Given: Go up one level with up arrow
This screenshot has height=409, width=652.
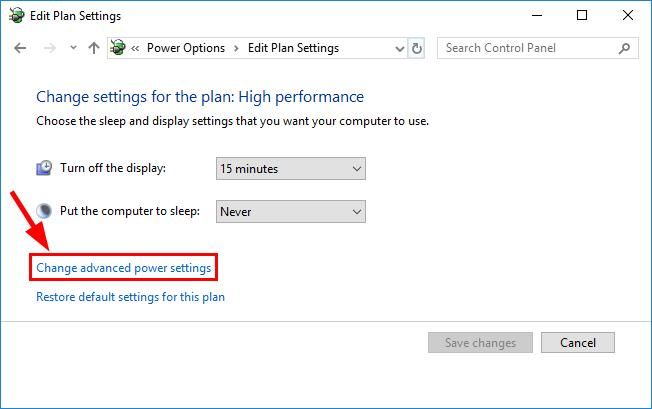Looking at the screenshot, I should click(94, 48).
